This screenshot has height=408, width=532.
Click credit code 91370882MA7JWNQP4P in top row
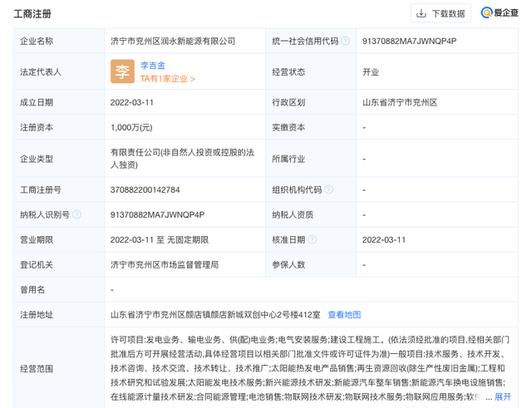410,41
